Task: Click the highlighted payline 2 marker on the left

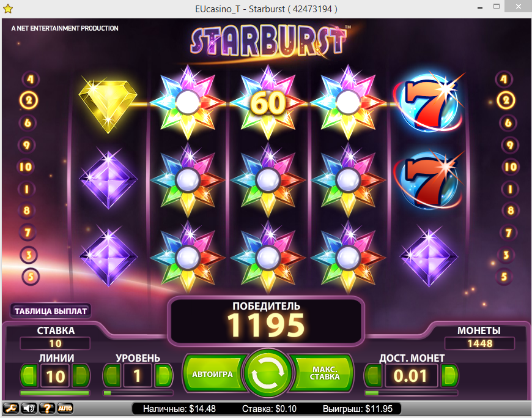Action: 29,100
